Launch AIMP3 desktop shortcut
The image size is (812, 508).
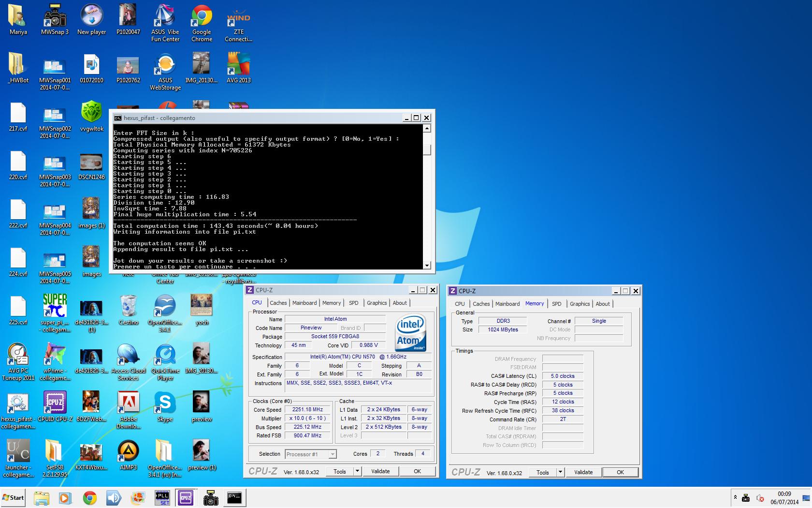click(x=128, y=455)
